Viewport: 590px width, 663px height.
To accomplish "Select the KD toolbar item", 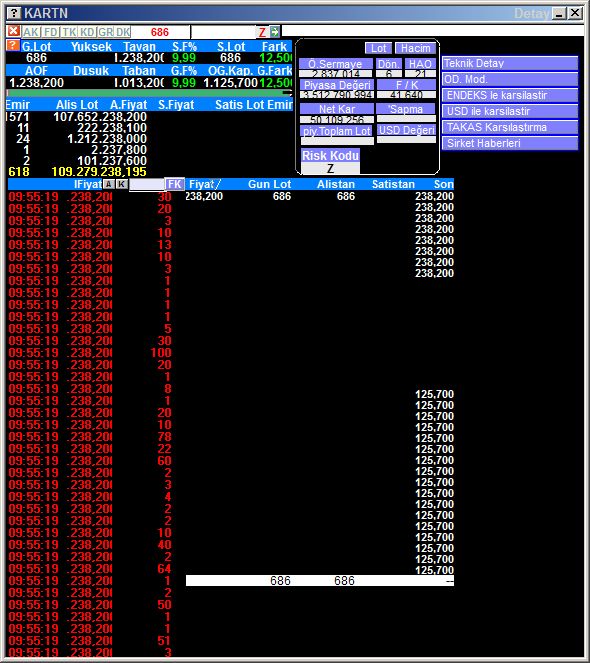I will 87,32.
